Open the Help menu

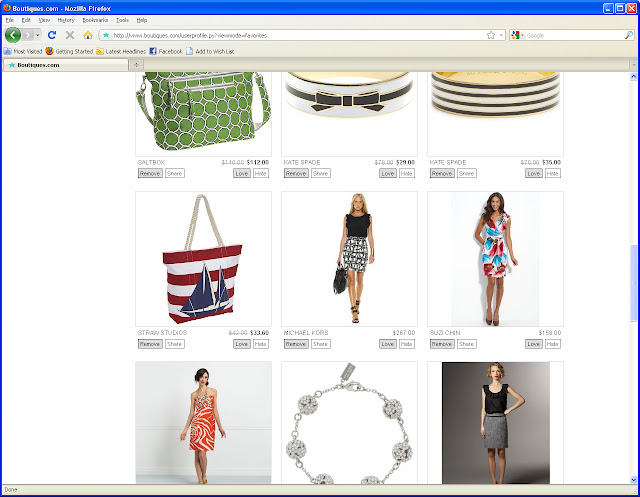[x=142, y=20]
